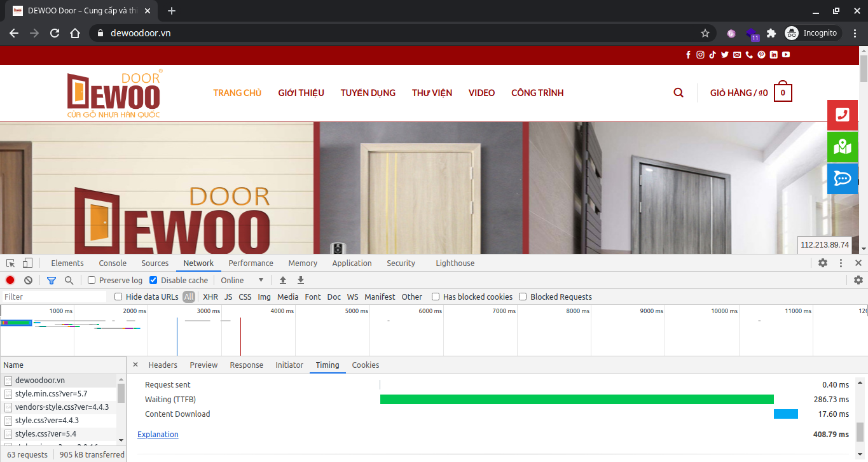Open network search with the magnifier icon
The width and height of the screenshot is (868, 462).
[69, 280]
